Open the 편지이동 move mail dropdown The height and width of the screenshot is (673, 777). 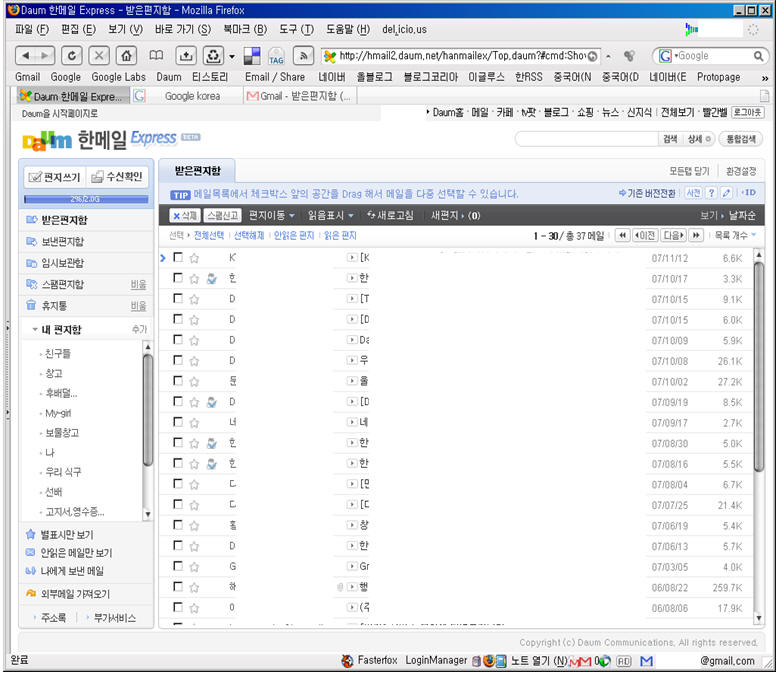(x=272, y=216)
